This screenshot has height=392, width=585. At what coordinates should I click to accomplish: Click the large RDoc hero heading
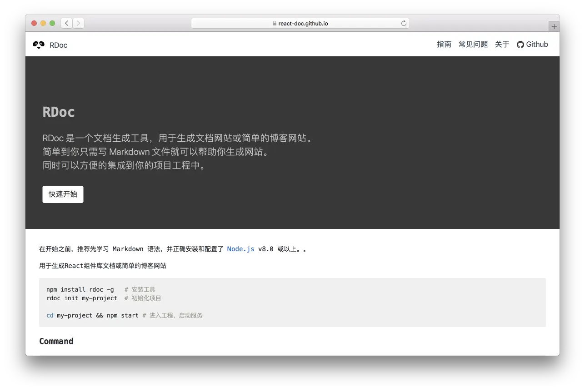pyautogui.click(x=59, y=112)
